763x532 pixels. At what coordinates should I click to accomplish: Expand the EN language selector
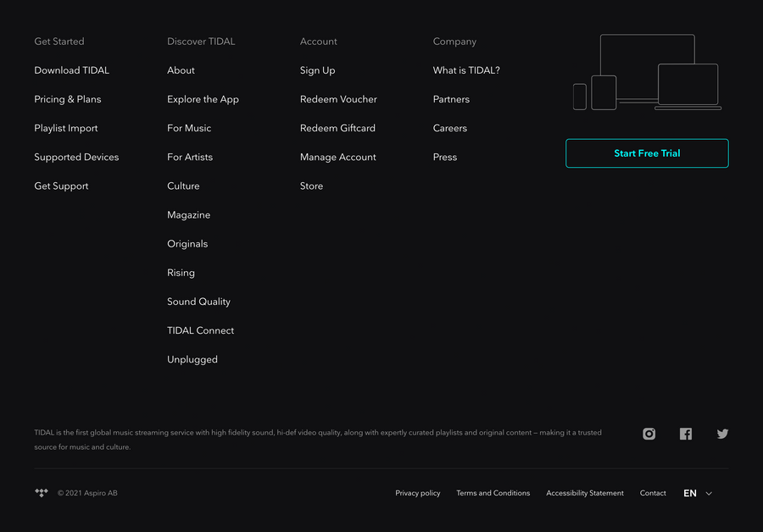click(690, 492)
